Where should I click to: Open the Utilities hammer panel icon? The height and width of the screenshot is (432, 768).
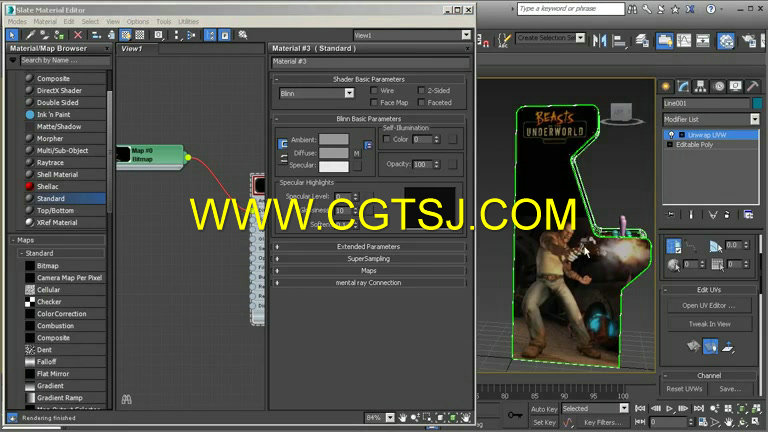tap(753, 87)
